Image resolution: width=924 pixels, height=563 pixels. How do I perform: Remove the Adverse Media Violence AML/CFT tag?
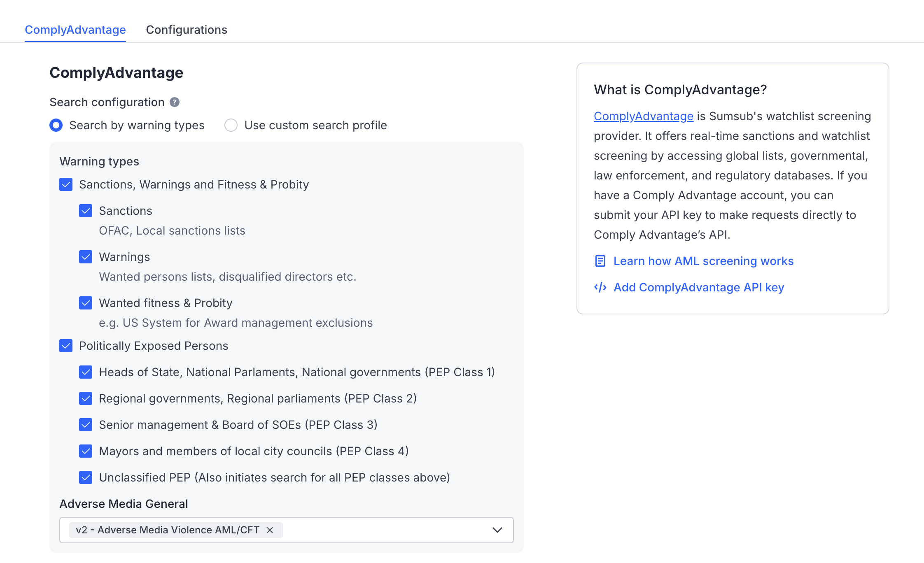(x=270, y=530)
